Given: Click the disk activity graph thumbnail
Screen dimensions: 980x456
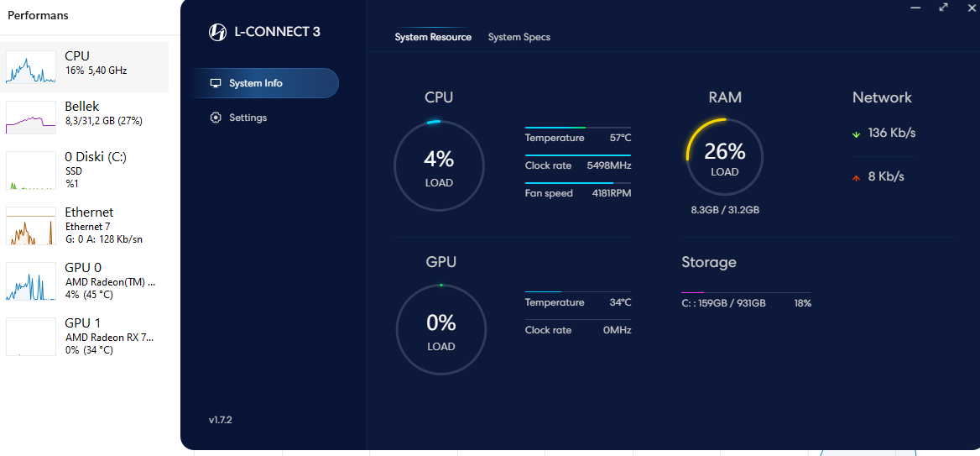Looking at the screenshot, I should tap(30, 170).
